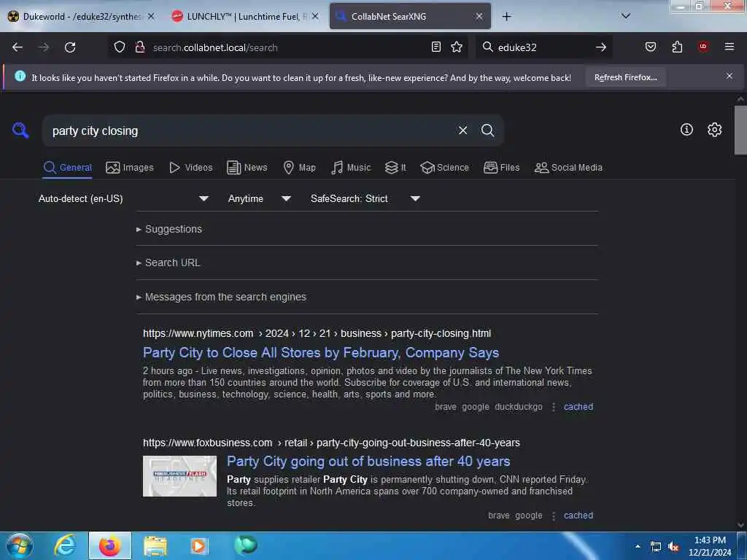Open the Windows Start orb
The image size is (747, 560).
[x=19, y=545]
